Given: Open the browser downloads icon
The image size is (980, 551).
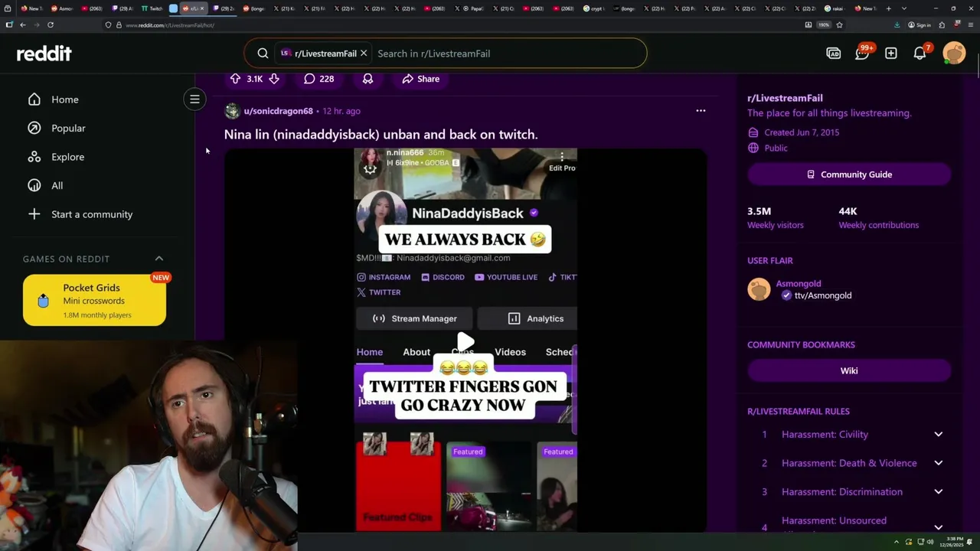Looking at the screenshot, I should click(897, 24).
